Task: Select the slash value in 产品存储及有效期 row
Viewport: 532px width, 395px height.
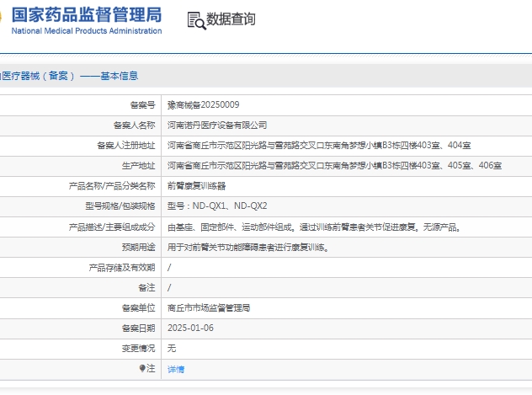Action: pyautogui.click(x=169, y=268)
